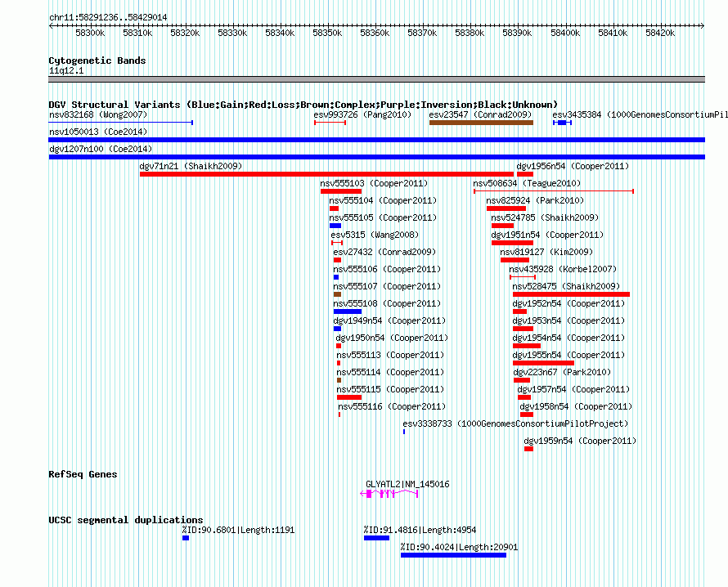Image resolution: width=728 pixels, height=587 pixels.
Task: Click the nsv555113 (Cooper2011) label
Action: pos(390,355)
